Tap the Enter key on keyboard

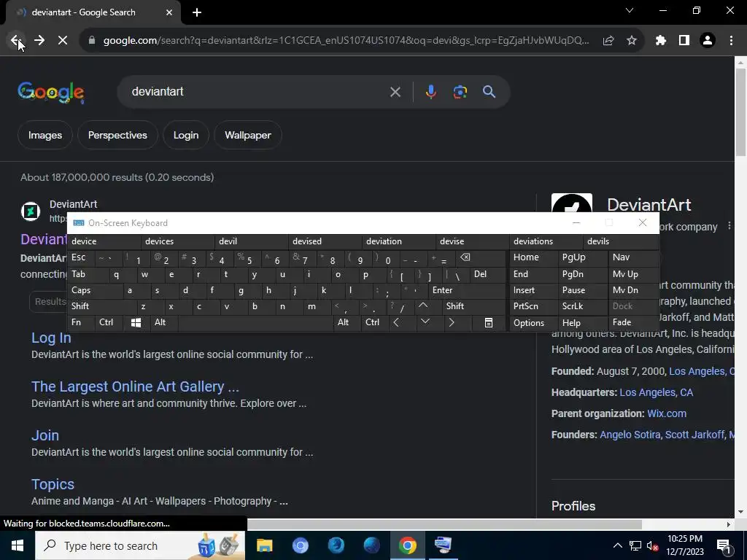[466, 290]
